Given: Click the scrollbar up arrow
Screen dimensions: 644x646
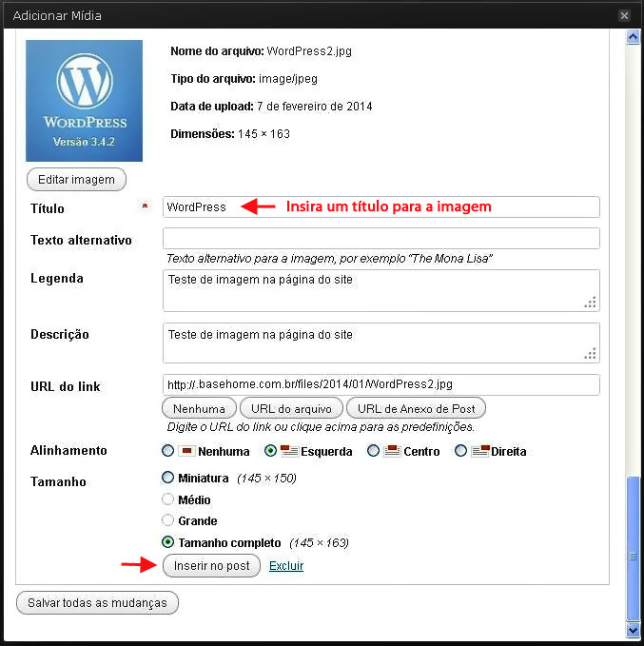Looking at the screenshot, I should click(x=633, y=37).
